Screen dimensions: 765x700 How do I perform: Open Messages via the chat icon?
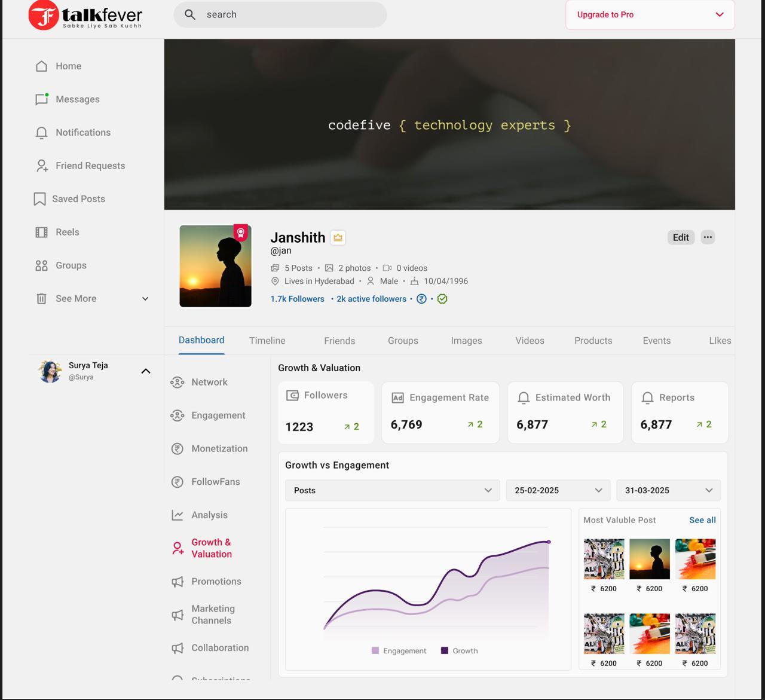[x=41, y=99]
